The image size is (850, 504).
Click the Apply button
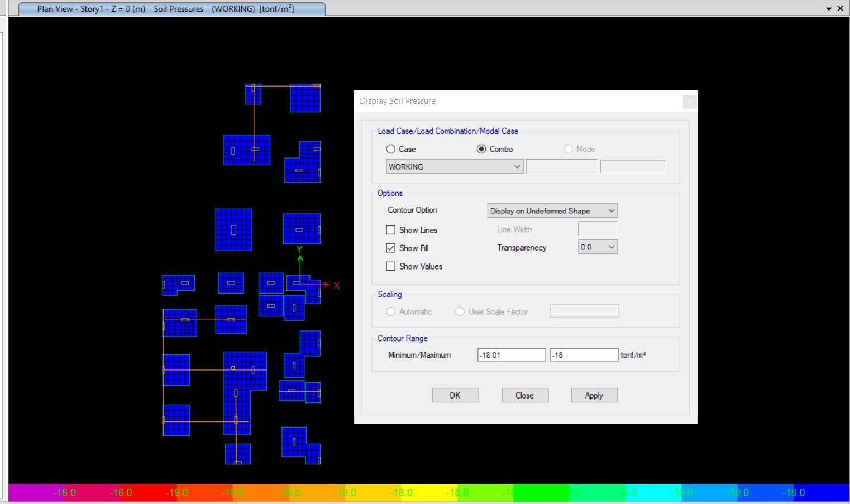coord(594,395)
